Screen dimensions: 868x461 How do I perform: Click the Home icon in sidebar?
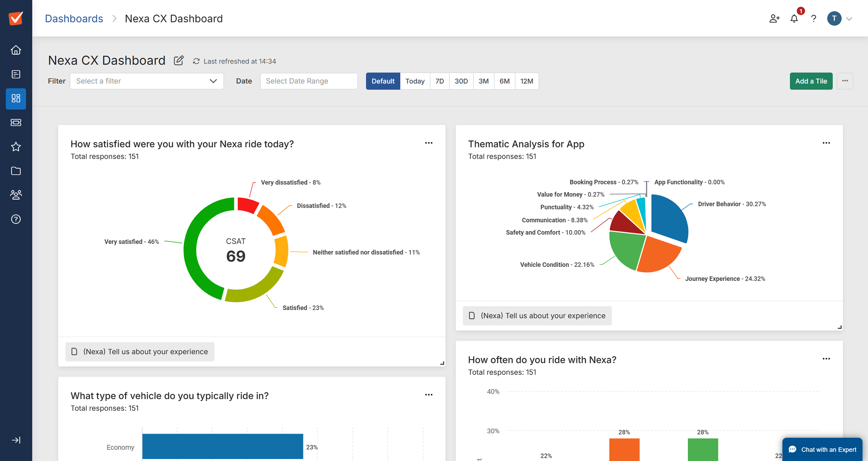point(16,50)
